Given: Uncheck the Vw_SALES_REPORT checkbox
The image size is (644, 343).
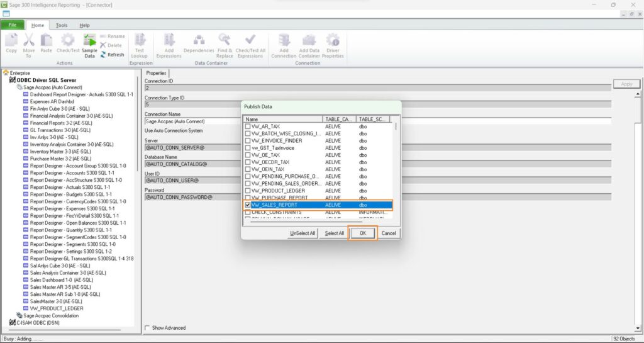Looking at the screenshot, I should pos(248,205).
